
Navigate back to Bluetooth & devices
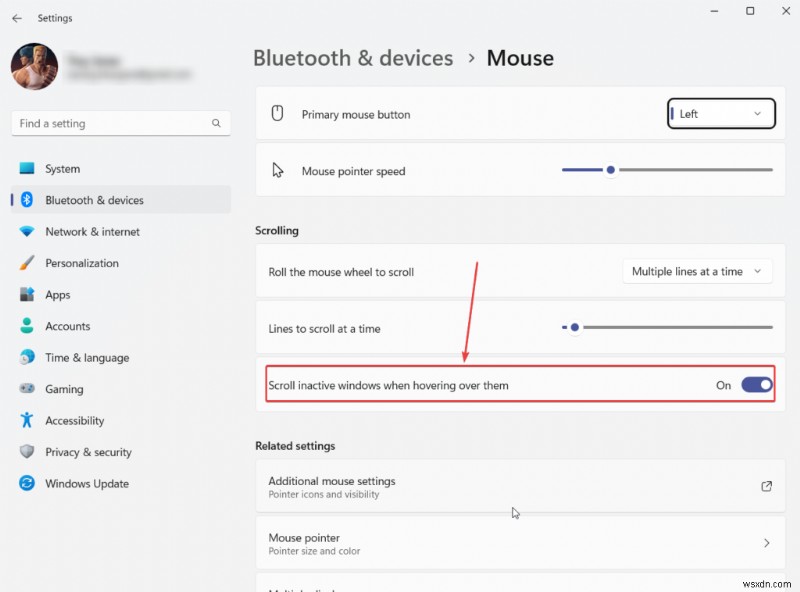coord(353,58)
